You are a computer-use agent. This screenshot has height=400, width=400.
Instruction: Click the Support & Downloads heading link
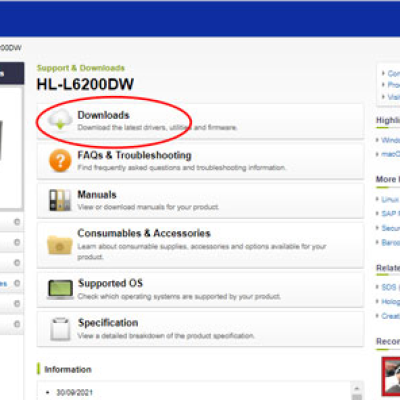[81, 68]
